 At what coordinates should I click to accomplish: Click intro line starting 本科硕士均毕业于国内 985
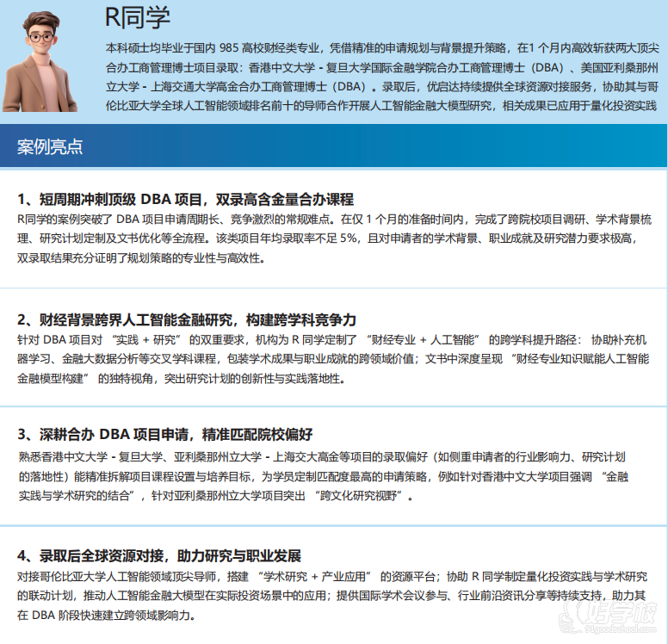[382, 48]
